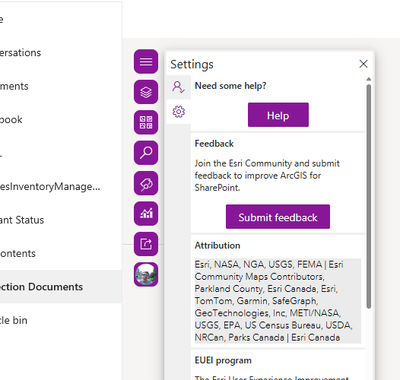Open the Site contents sidebar link
The image size is (400, 380).
[x=18, y=253]
